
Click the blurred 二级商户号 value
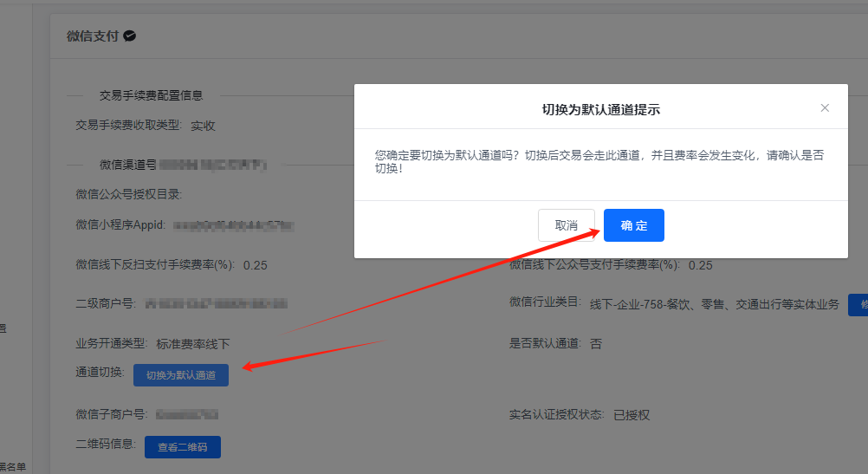[215, 304]
